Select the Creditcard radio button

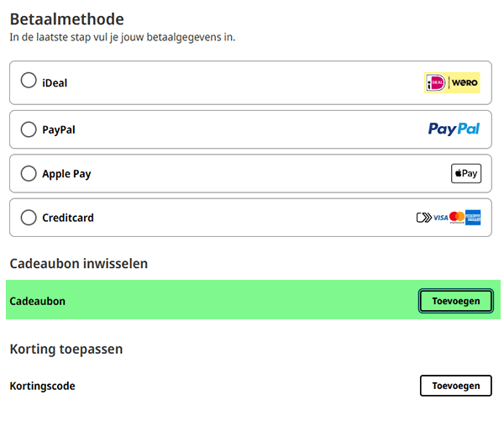click(29, 217)
